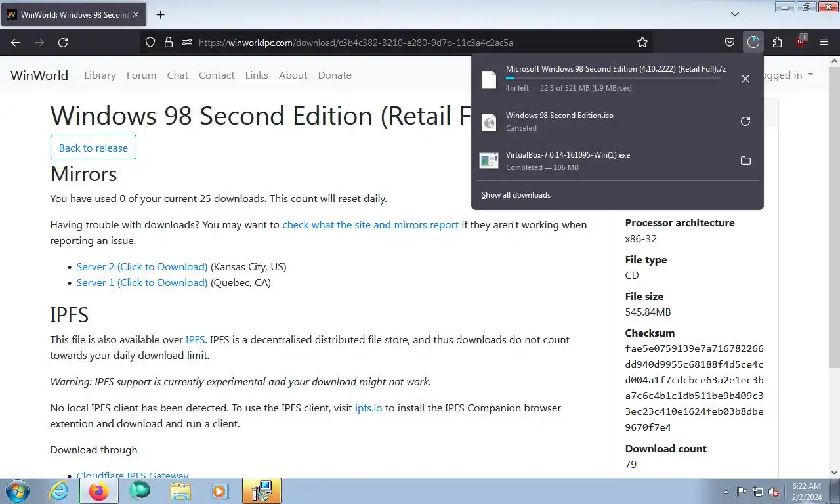Screen dimensions: 840x504
Task: Open the Forum nav item
Action: [x=141, y=75]
